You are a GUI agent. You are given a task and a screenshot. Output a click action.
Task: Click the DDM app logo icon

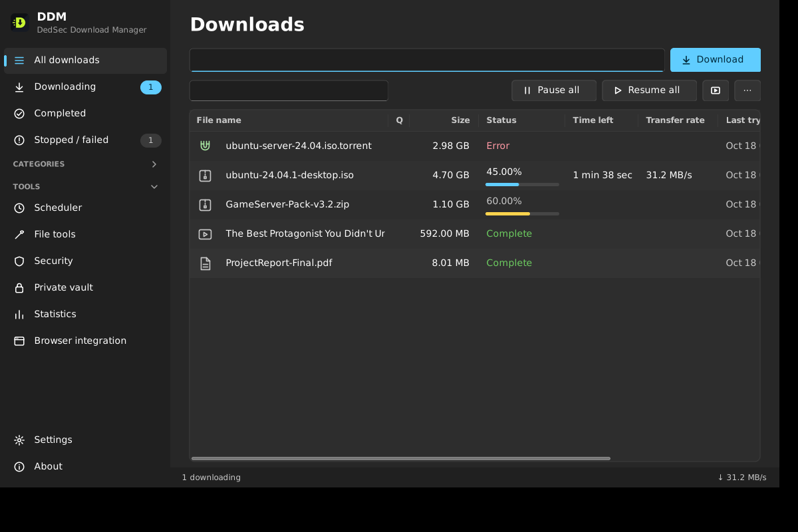point(19,23)
